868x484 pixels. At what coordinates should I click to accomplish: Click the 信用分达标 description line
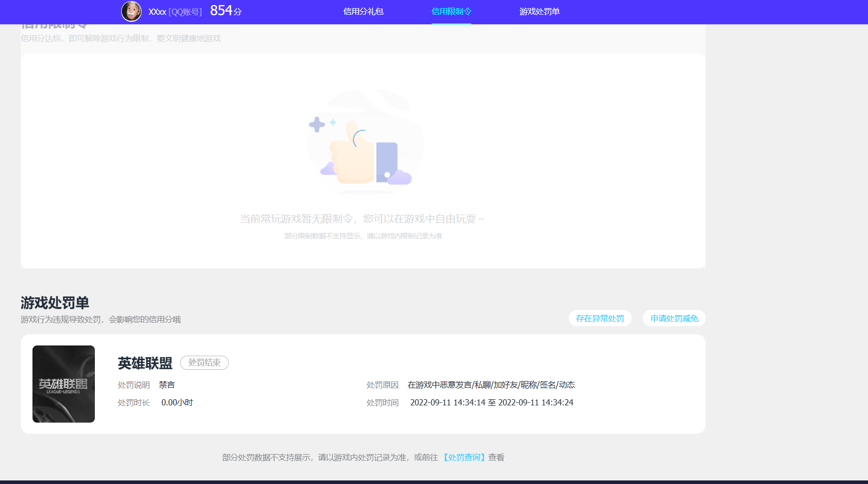pyautogui.click(x=121, y=38)
